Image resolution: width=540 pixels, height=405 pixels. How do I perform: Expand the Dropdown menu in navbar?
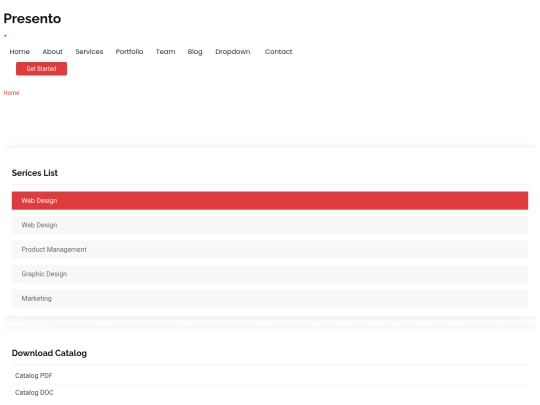(x=233, y=52)
